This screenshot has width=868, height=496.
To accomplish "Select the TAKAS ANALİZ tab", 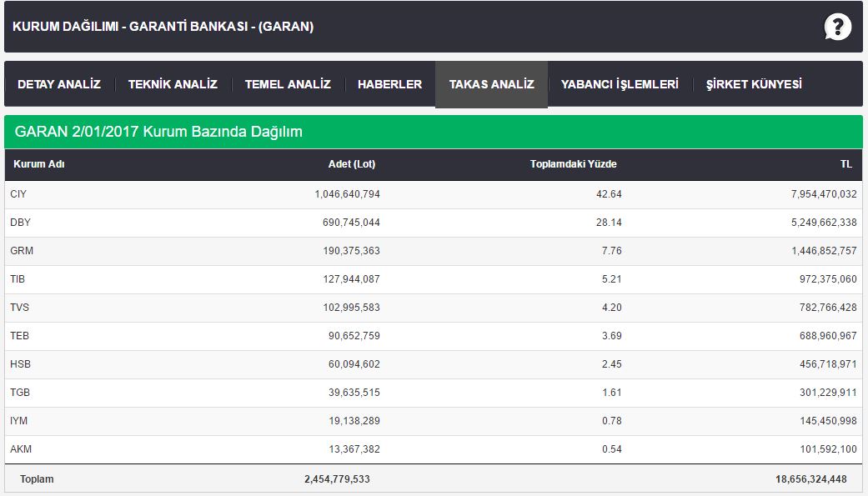I will 492,84.
